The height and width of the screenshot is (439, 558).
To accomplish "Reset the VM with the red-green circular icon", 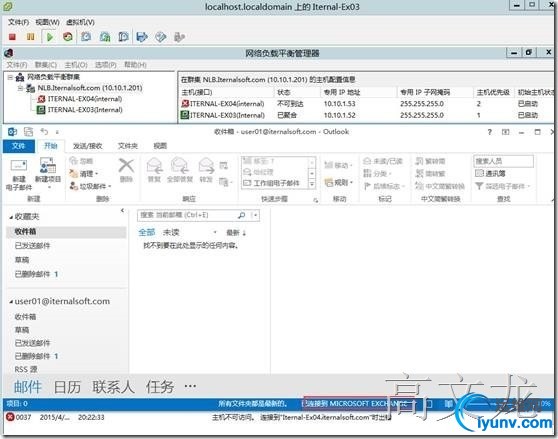I will (x=68, y=37).
